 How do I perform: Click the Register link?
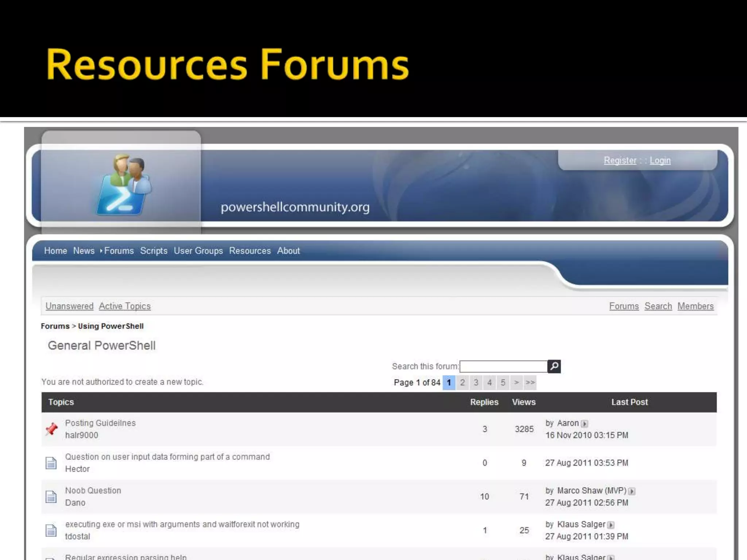620,160
